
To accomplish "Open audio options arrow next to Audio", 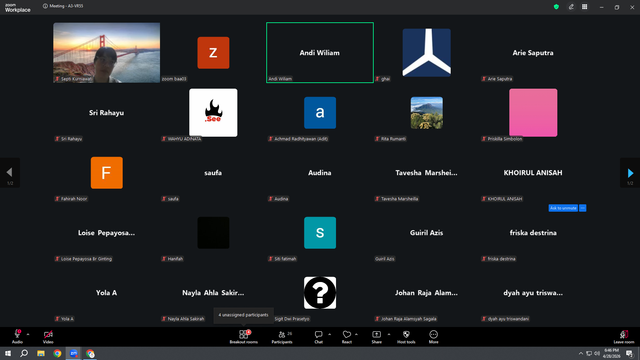I will (x=28, y=334).
